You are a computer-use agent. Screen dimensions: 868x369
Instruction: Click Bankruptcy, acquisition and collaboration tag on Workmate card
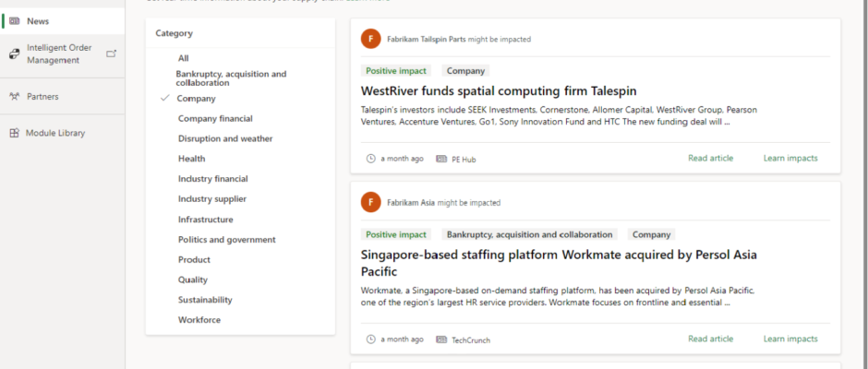(530, 234)
